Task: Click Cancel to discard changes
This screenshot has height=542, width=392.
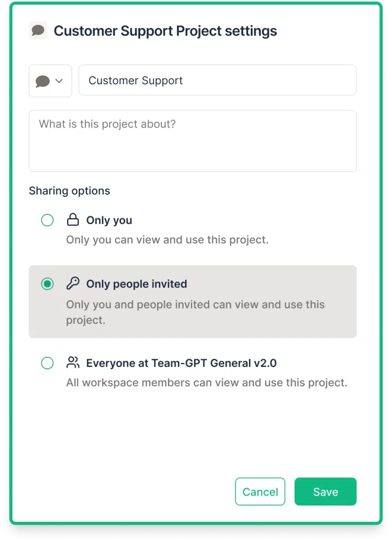Action: (260, 492)
